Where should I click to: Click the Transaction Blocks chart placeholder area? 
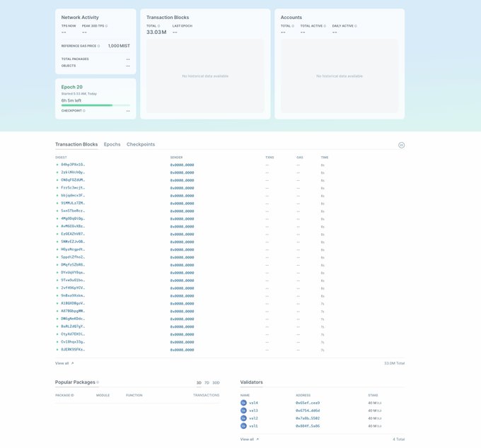coord(205,76)
